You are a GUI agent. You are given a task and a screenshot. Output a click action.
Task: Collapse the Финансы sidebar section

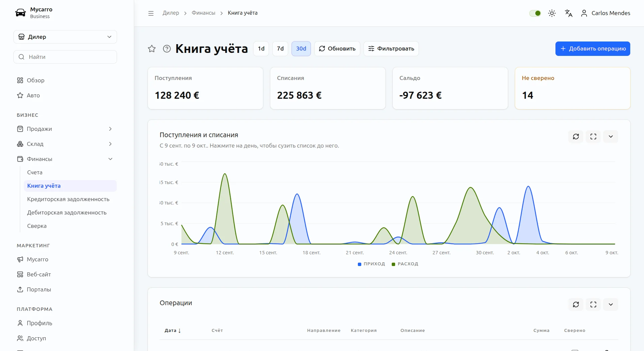(x=65, y=159)
